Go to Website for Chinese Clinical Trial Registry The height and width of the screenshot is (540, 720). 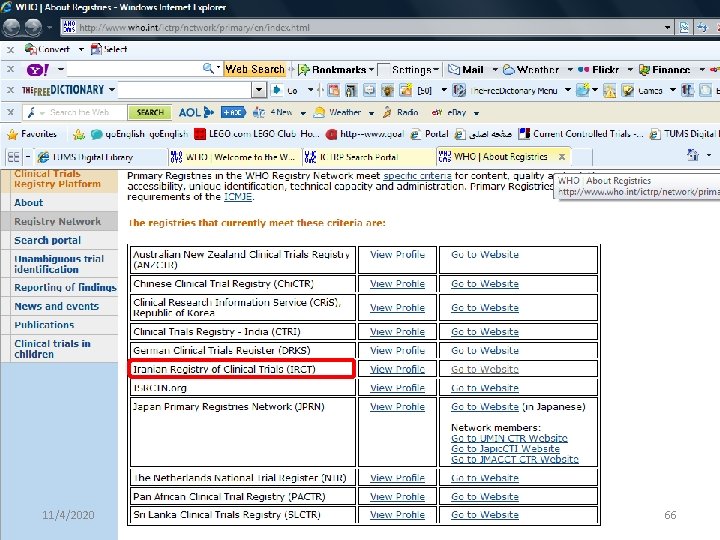[x=485, y=284]
